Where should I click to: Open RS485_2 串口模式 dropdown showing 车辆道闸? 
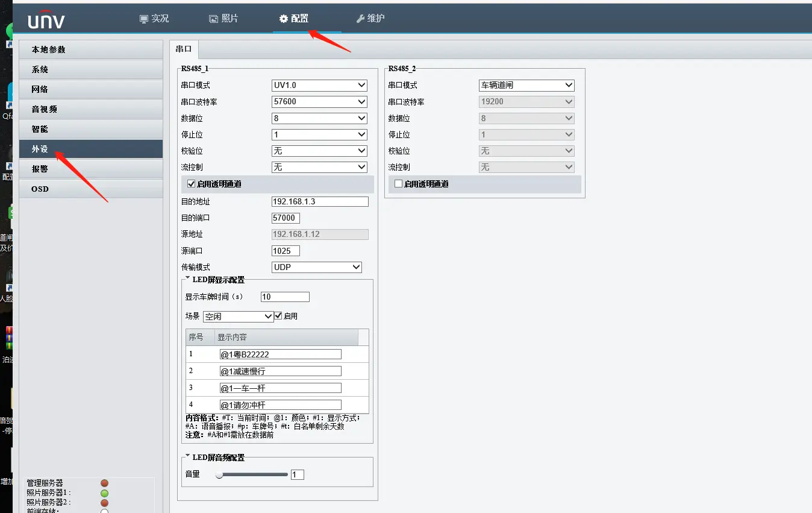[x=526, y=86]
